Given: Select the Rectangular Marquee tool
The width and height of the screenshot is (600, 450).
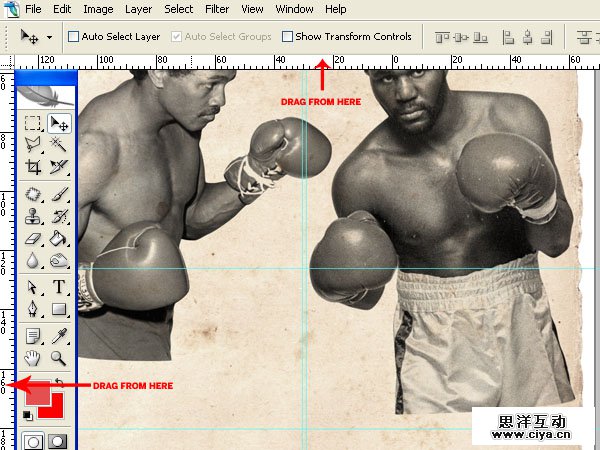Looking at the screenshot, I should click(x=33, y=124).
